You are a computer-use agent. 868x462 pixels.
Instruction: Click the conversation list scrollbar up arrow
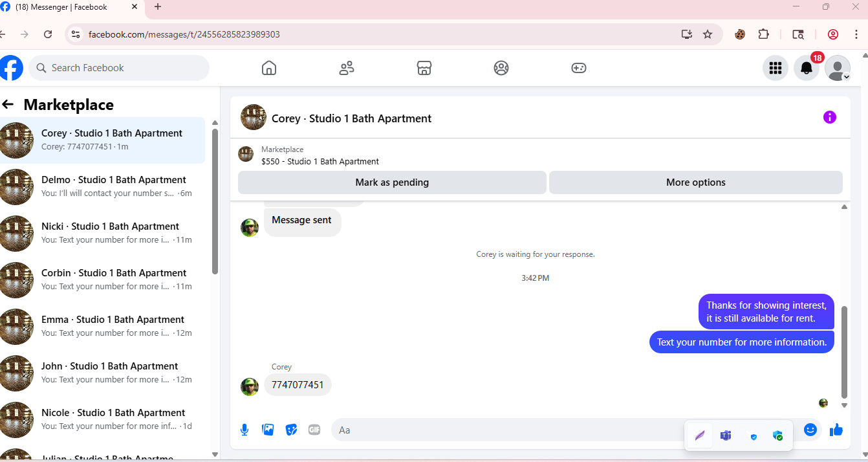pyautogui.click(x=215, y=123)
